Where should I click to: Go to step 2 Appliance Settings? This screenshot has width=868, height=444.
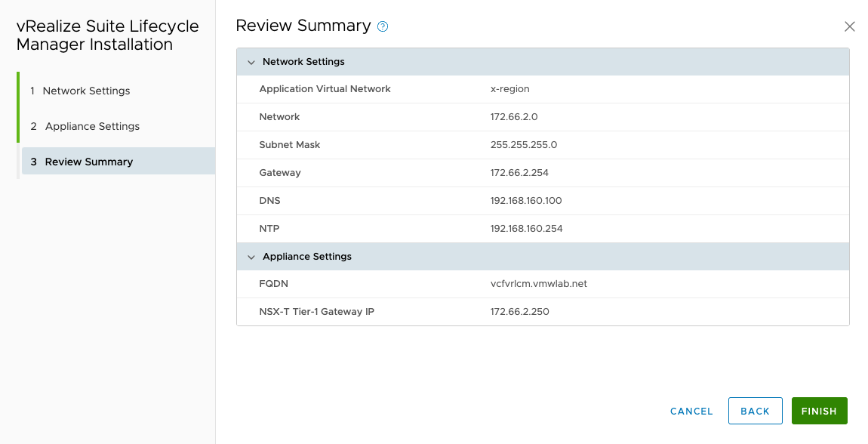pyautogui.click(x=85, y=126)
